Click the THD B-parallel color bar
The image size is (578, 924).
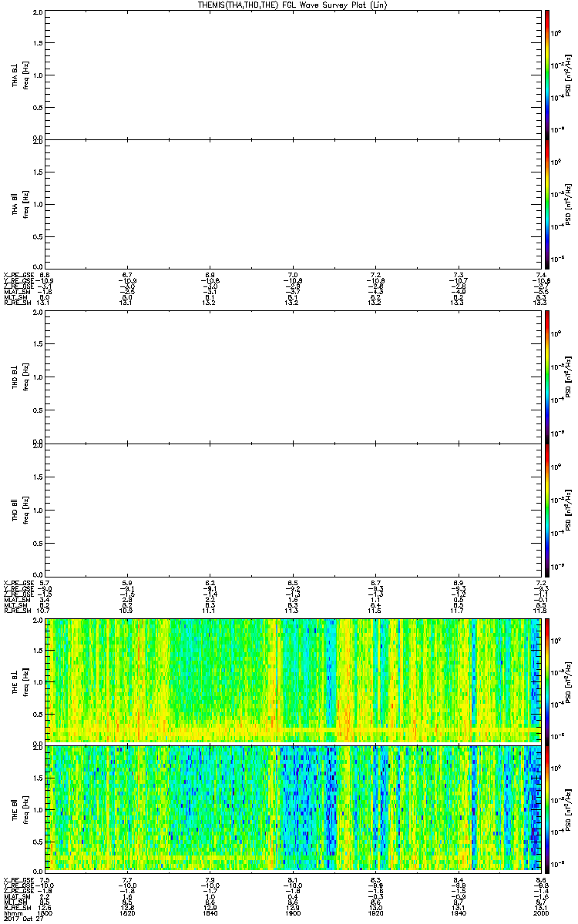547,509
